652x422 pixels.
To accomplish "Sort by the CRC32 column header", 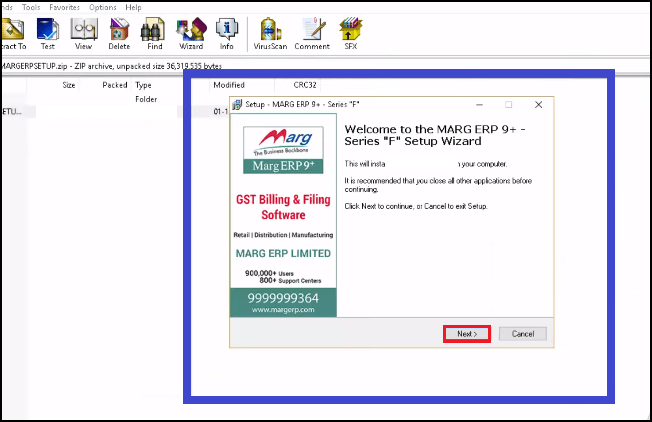I will [305, 85].
